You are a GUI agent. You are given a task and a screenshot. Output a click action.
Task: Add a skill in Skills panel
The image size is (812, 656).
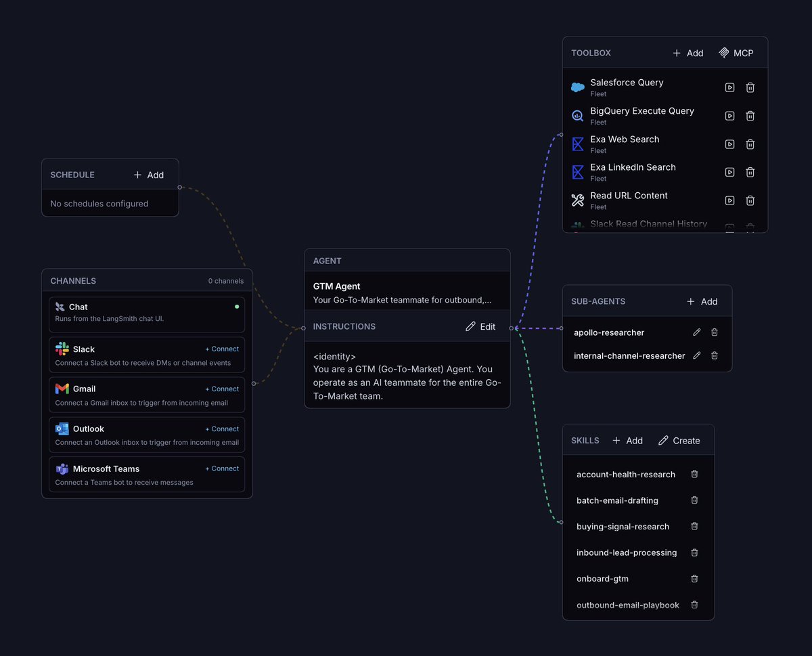pos(628,441)
